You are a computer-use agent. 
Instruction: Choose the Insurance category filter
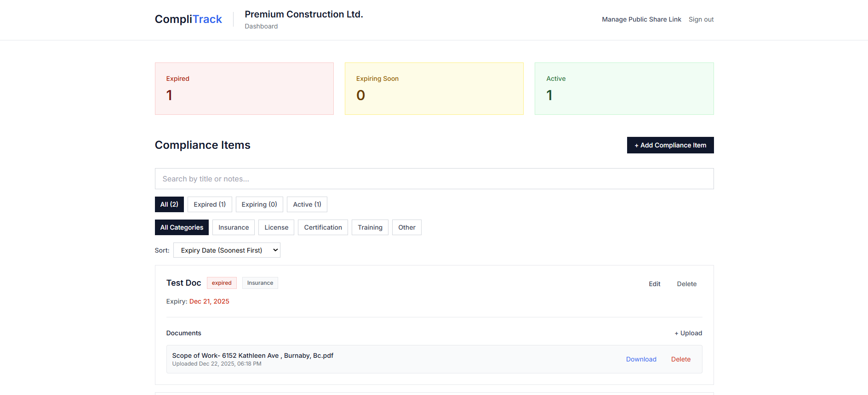[233, 227]
